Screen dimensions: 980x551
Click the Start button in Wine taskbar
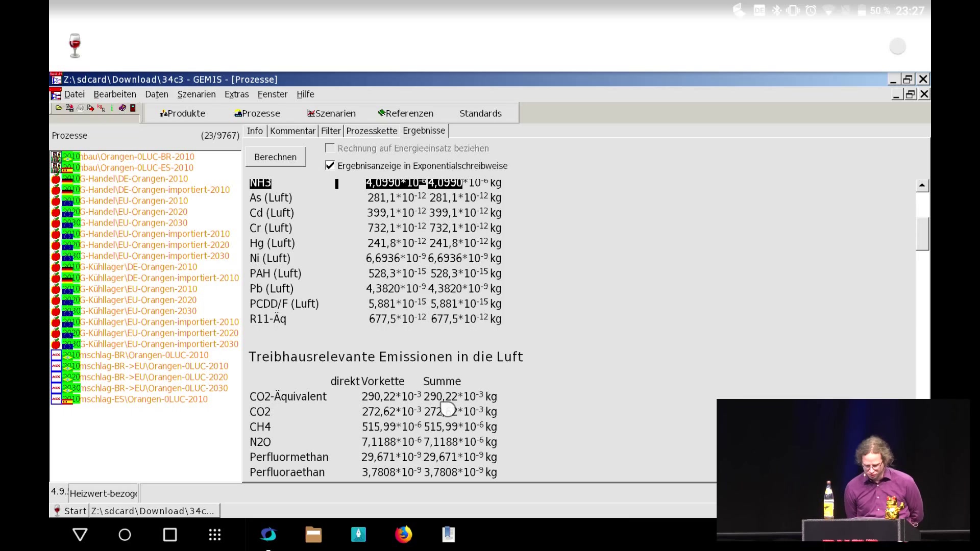point(69,511)
